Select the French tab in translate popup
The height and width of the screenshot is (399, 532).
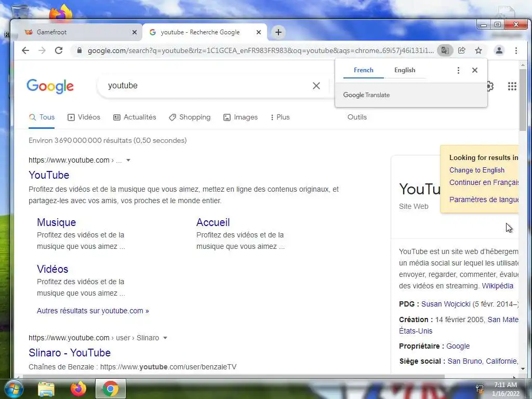tap(363, 70)
